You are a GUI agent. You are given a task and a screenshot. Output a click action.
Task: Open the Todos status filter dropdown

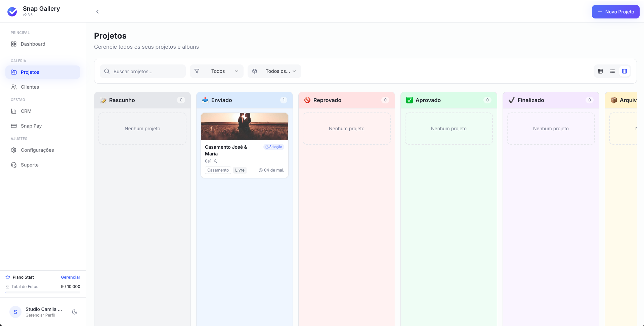(x=217, y=71)
